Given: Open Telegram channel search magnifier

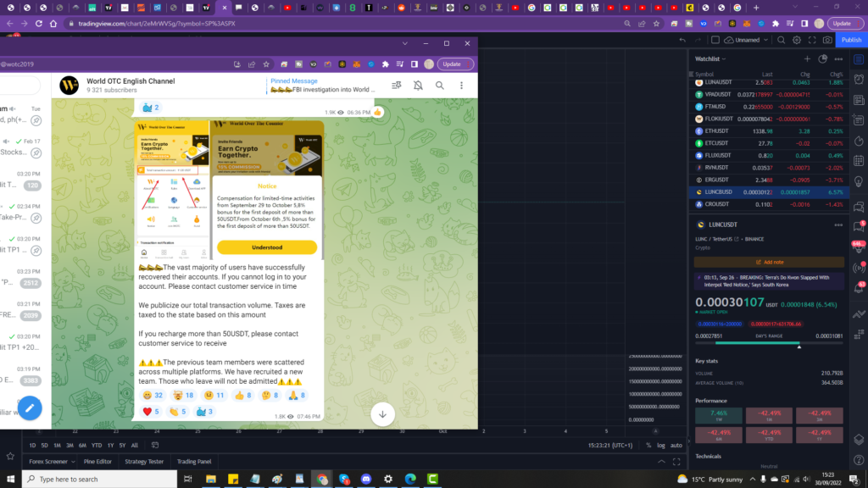Looking at the screenshot, I should pos(440,86).
